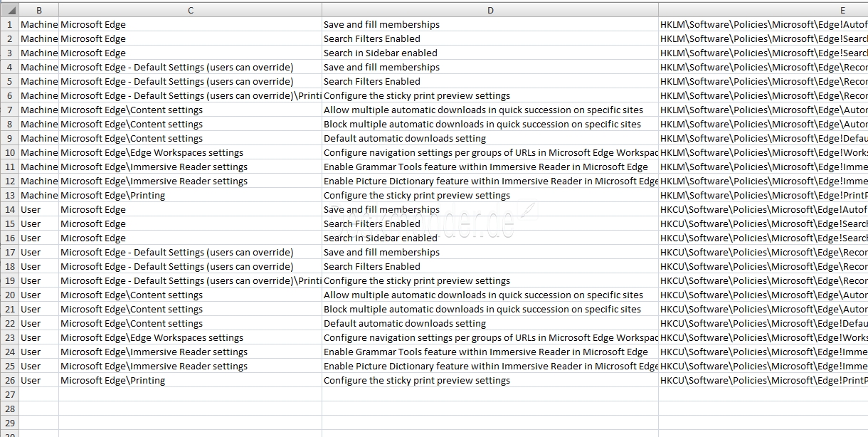Click "Microsoft Edge" cell in row 15
This screenshot has width=868, height=437.
pyautogui.click(x=190, y=223)
